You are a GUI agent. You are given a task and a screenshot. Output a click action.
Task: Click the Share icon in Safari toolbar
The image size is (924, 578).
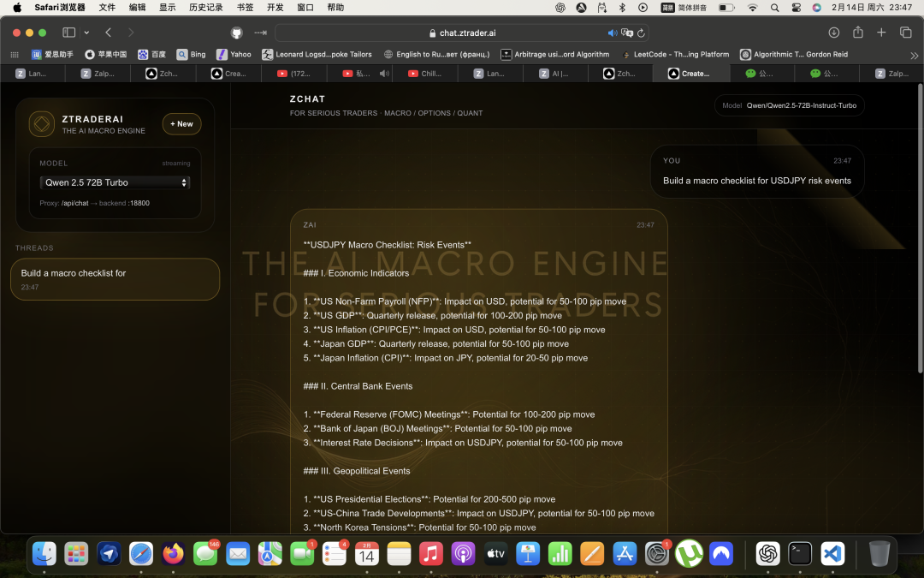click(858, 33)
